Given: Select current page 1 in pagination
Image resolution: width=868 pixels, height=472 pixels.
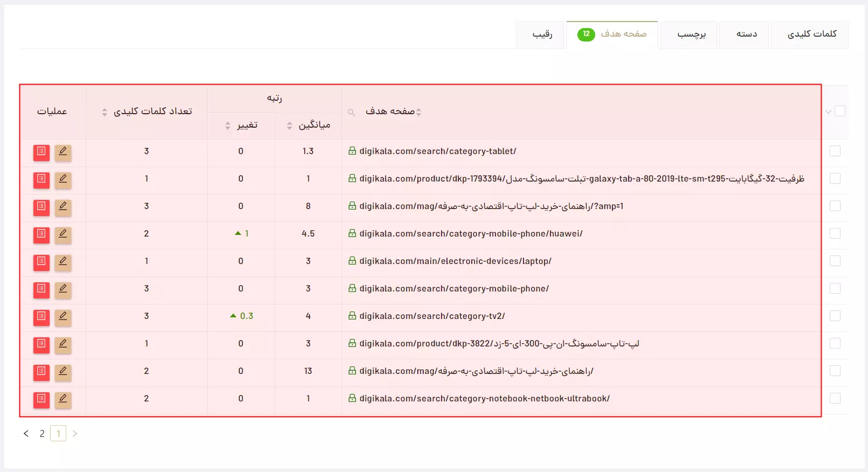Looking at the screenshot, I should click(58, 433).
